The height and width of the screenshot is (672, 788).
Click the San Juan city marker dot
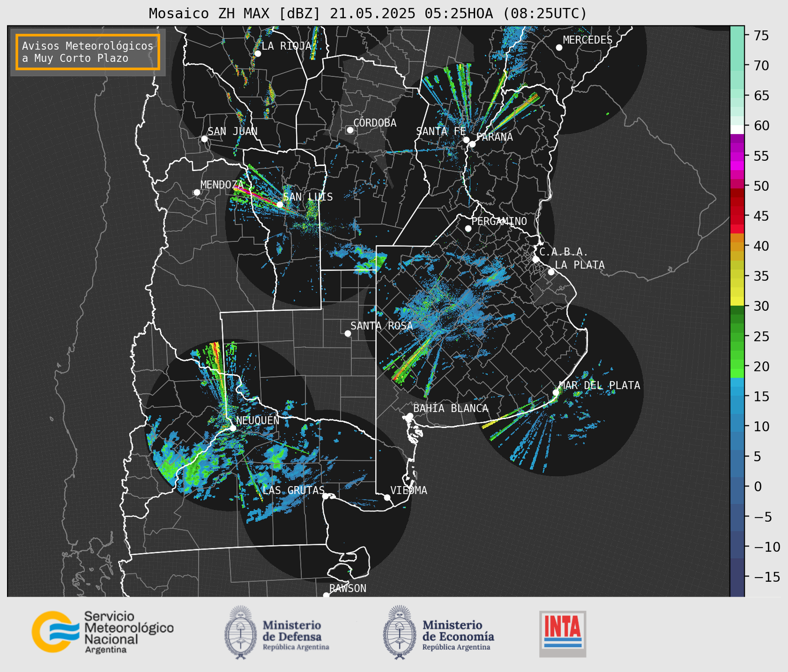point(204,139)
